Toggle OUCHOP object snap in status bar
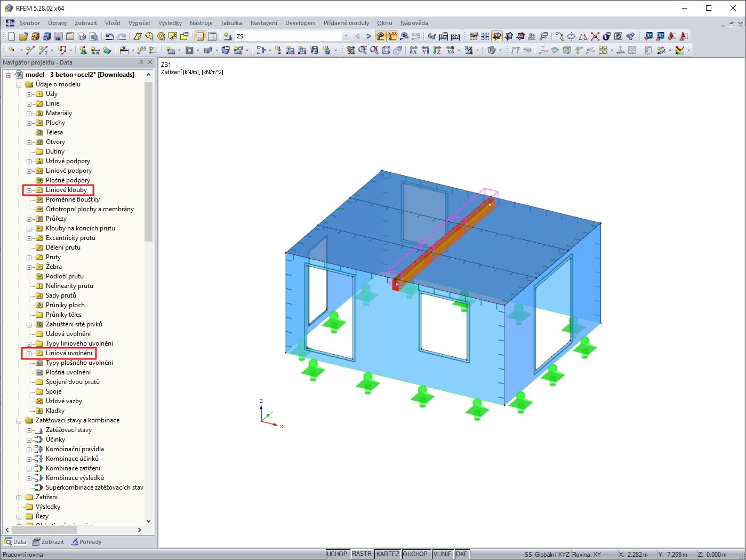Screen dimensions: 746x560 [415, 554]
